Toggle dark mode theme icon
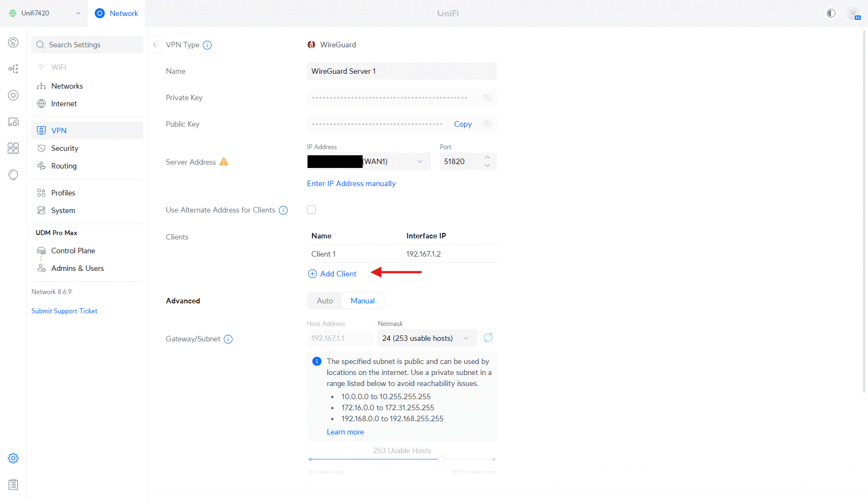Image resolution: width=868 pixels, height=500 pixels. [831, 13]
